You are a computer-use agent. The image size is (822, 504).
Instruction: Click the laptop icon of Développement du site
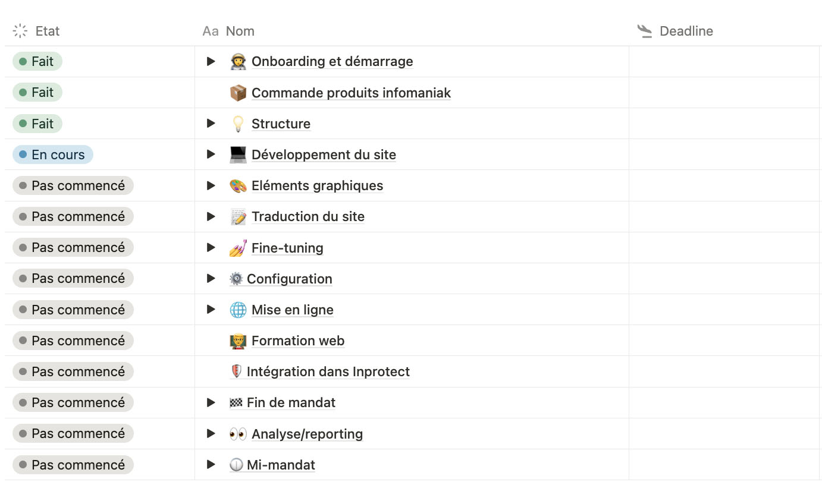[x=238, y=155]
